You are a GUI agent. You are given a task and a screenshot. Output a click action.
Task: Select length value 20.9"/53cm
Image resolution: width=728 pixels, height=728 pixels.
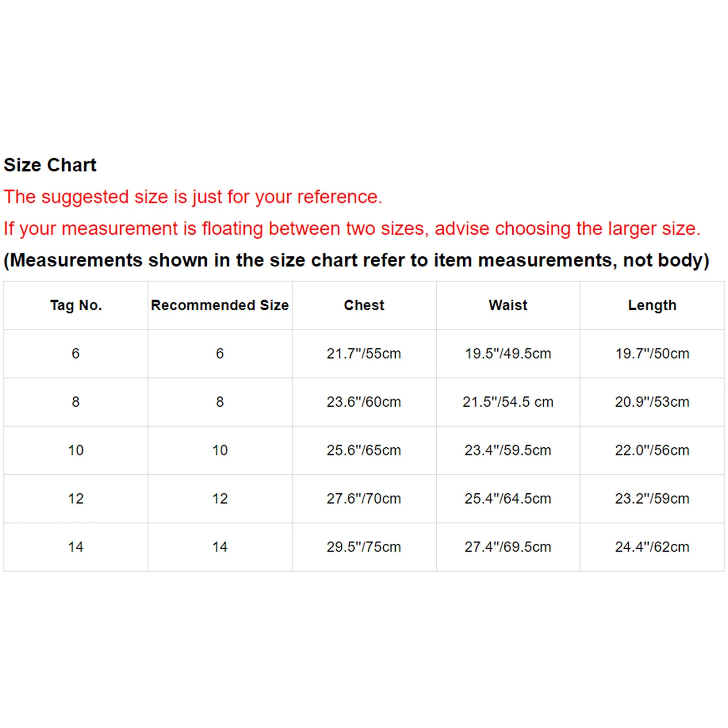coord(652,402)
